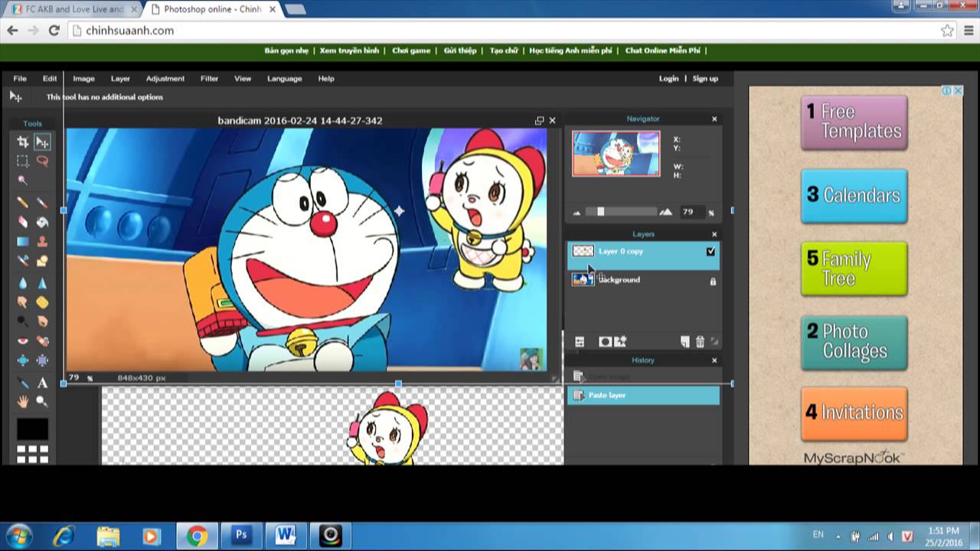980x551 pixels.
Task: Select the Bloat tool
Action: (23, 360)
